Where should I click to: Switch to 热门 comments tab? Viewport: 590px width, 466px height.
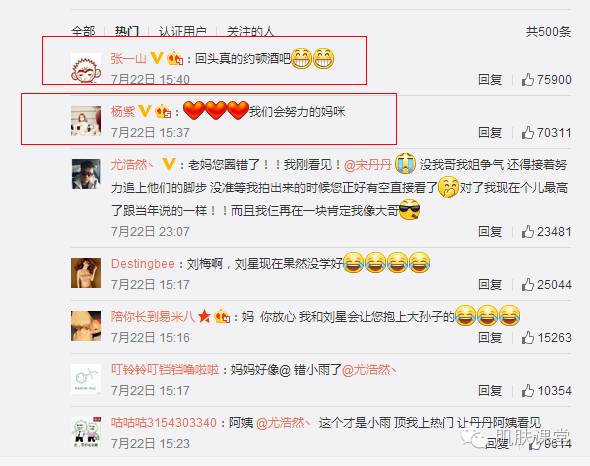pyautogui.click(x=127, y=31)
